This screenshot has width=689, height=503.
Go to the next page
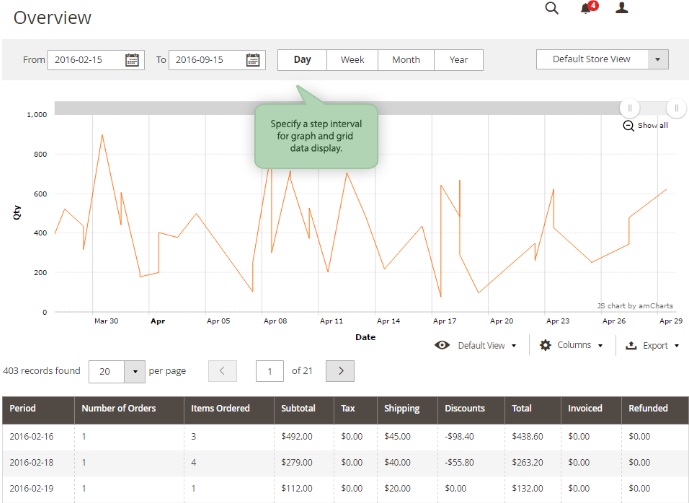pos(340,371)
